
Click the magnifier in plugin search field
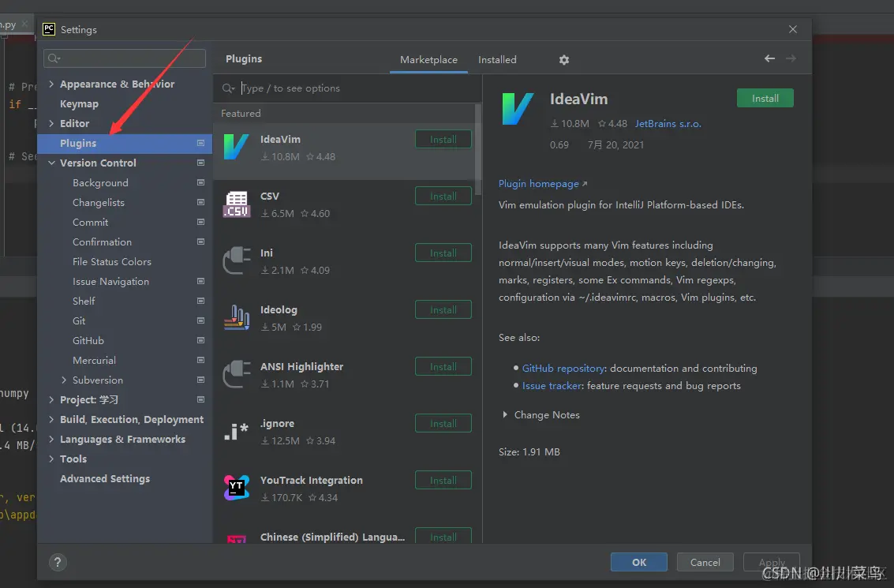pos(229,88)
